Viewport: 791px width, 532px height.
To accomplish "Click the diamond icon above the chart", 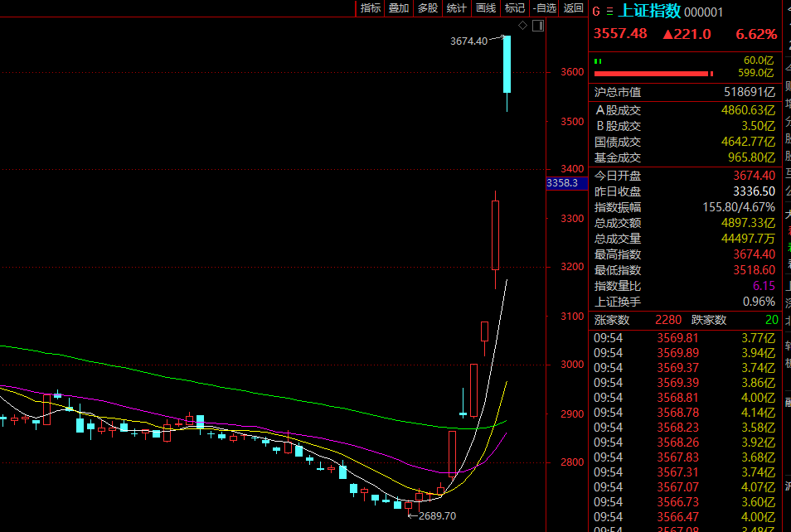I will (x=524, y=26).
